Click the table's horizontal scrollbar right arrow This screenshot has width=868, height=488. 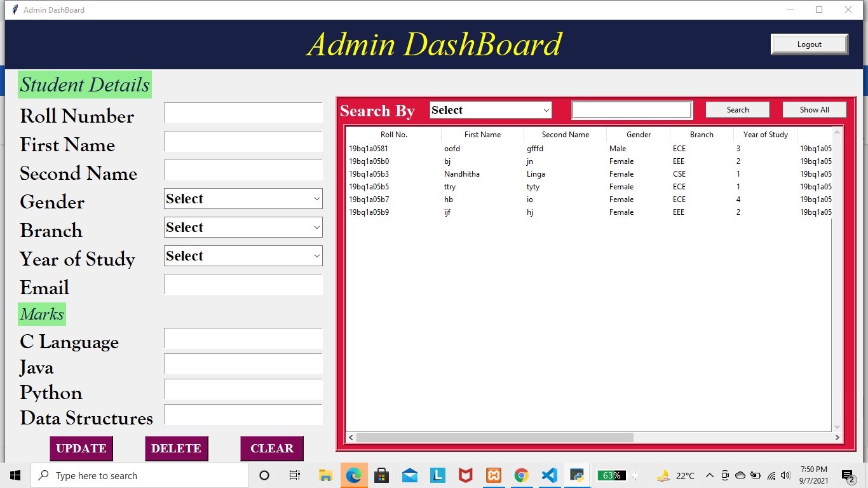[837, 437]
